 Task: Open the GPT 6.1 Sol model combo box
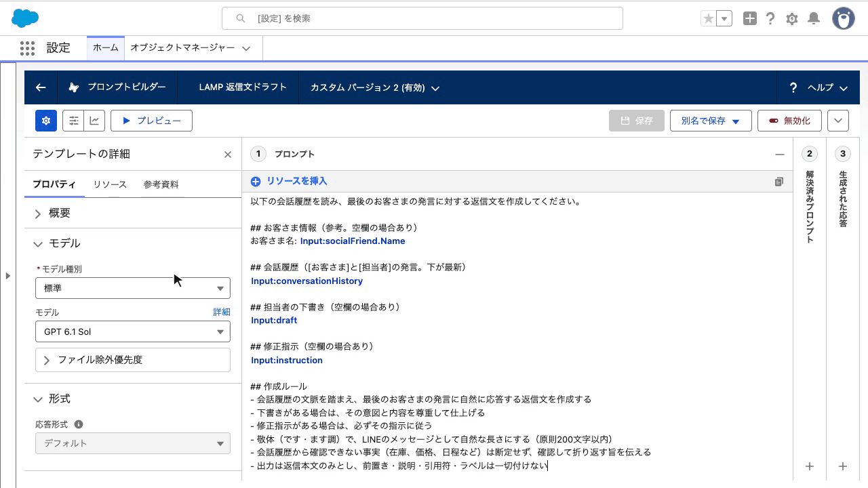tap(133, 331)
